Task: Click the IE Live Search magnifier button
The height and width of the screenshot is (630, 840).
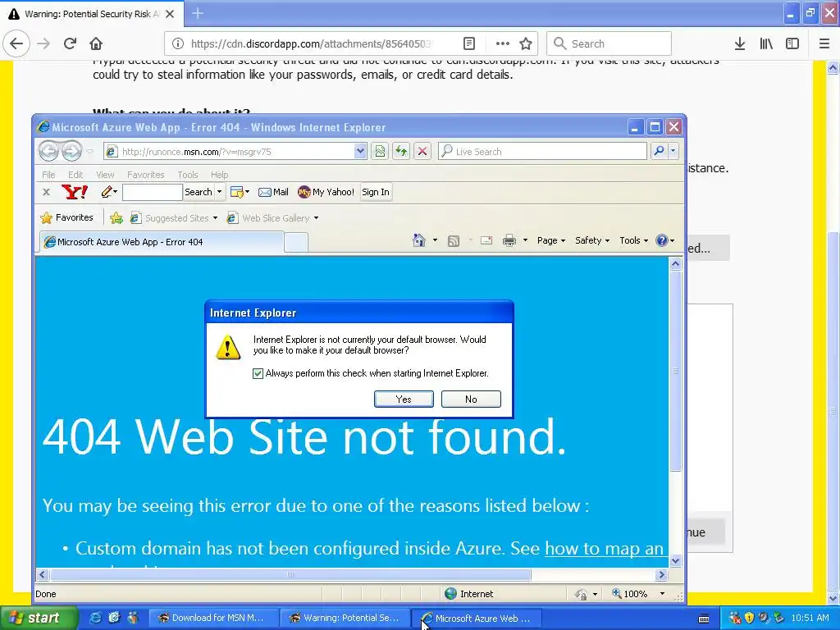Action: pos(659,152)
